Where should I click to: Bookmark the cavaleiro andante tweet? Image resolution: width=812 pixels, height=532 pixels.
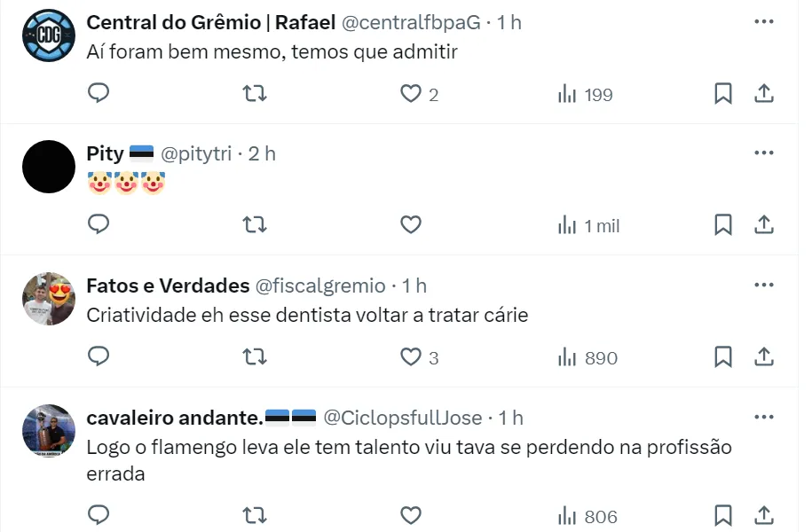(723, 515)
